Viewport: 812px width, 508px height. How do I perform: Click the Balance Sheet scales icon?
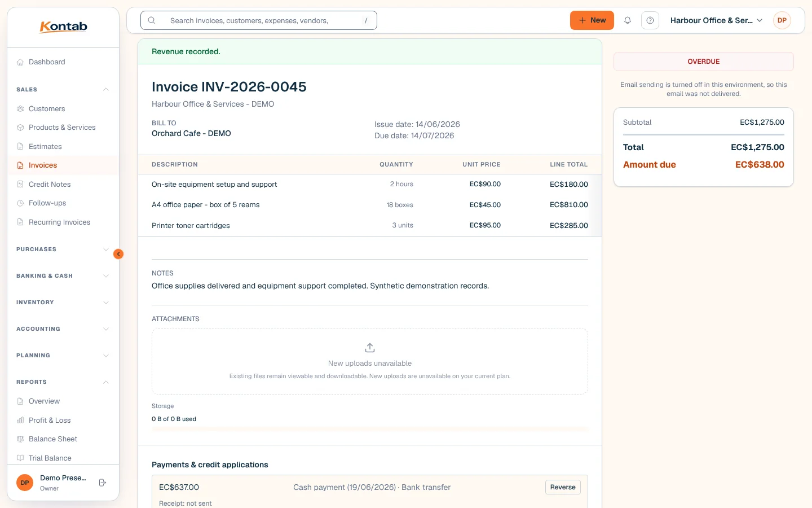point(20,439)
